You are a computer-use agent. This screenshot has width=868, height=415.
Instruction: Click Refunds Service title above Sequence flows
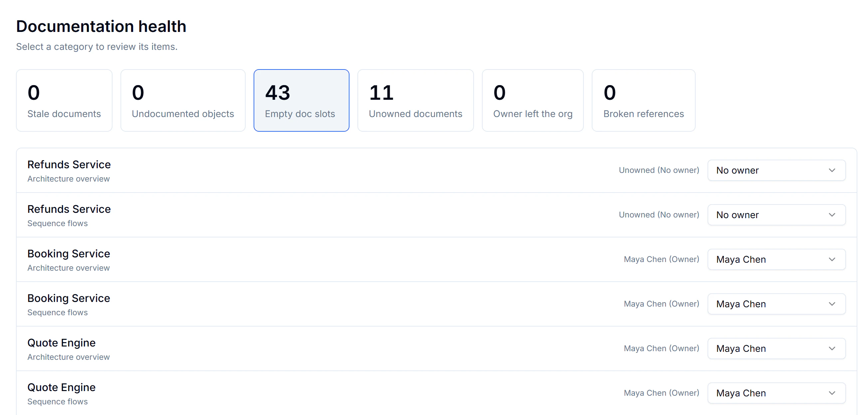coord(69,209)
